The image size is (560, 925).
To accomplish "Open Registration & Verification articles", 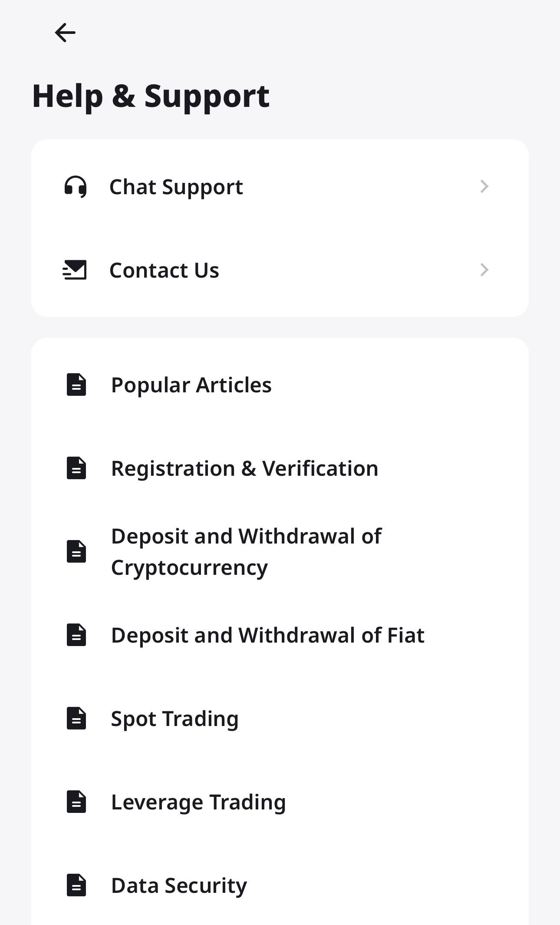I will (x=244, y=468).
